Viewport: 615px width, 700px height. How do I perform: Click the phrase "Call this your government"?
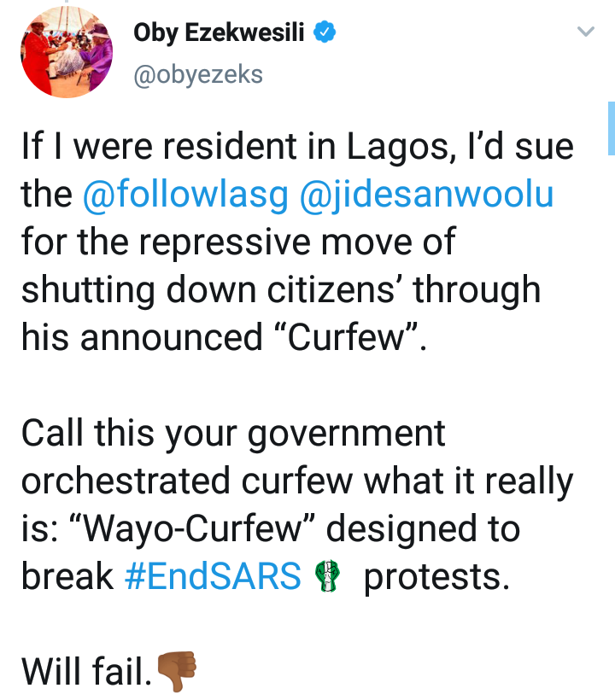[233, 434]
